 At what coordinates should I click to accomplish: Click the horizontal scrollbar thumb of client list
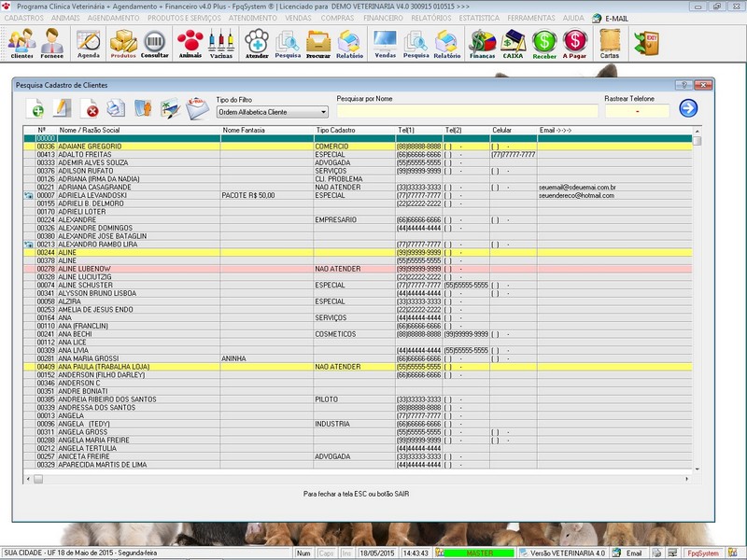pos(38,479)
